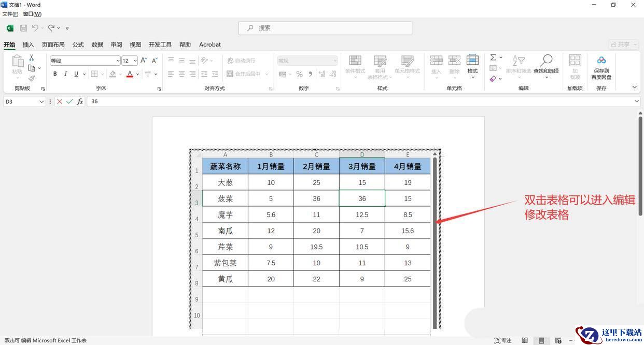Expand the AutoSum dropdown arrow
The image size is (644, 345).
(501, 58)
